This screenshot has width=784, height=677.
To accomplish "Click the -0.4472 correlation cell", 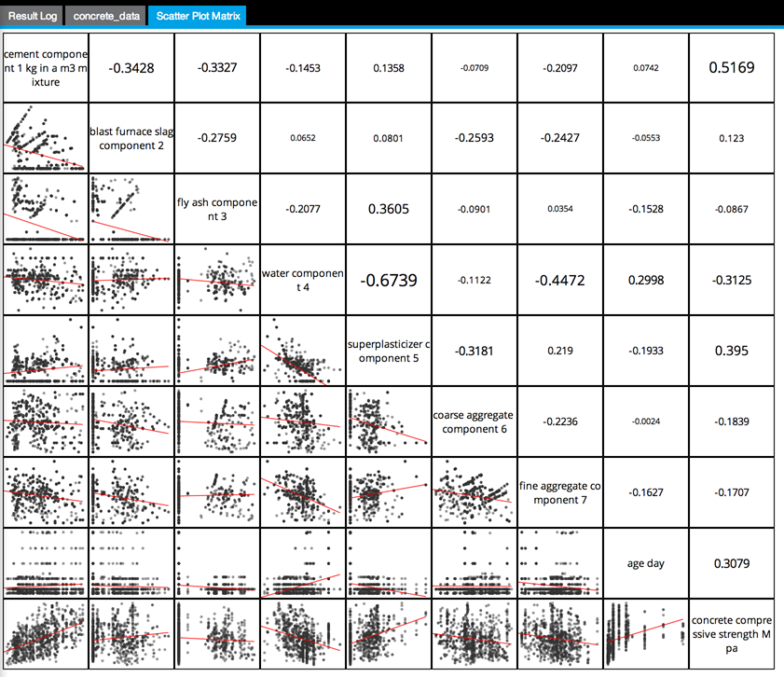I will (560, 280).
